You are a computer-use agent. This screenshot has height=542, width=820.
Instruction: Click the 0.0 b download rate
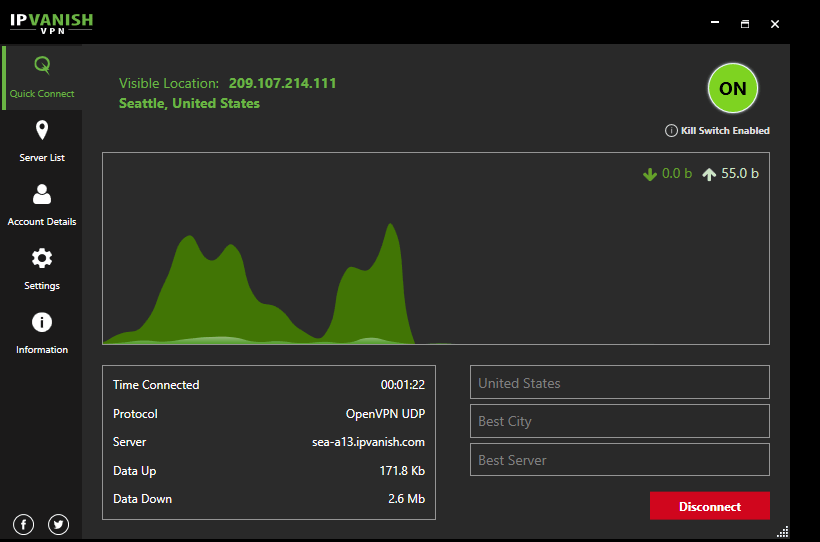[x=677, y=174]
